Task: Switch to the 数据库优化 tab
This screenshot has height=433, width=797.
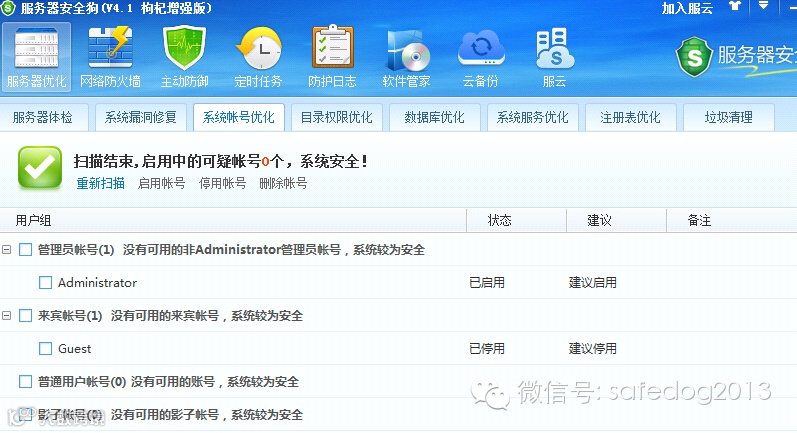Action: (435, 117)
